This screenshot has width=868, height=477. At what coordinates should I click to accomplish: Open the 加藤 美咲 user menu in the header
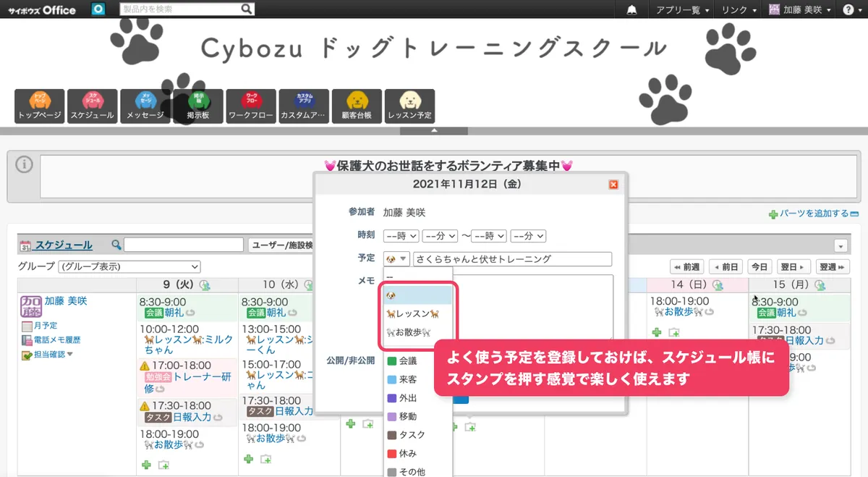coord(799,10)
